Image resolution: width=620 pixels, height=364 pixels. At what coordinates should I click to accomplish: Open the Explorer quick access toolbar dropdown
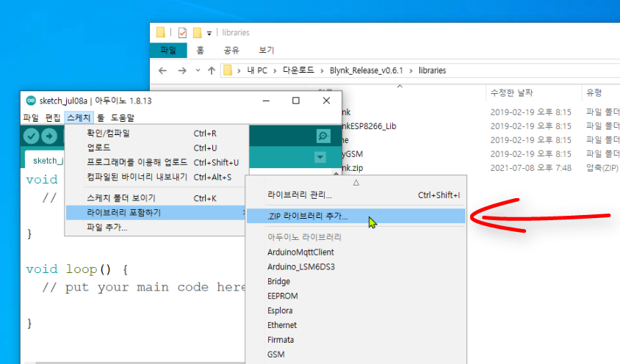(209, 33)
